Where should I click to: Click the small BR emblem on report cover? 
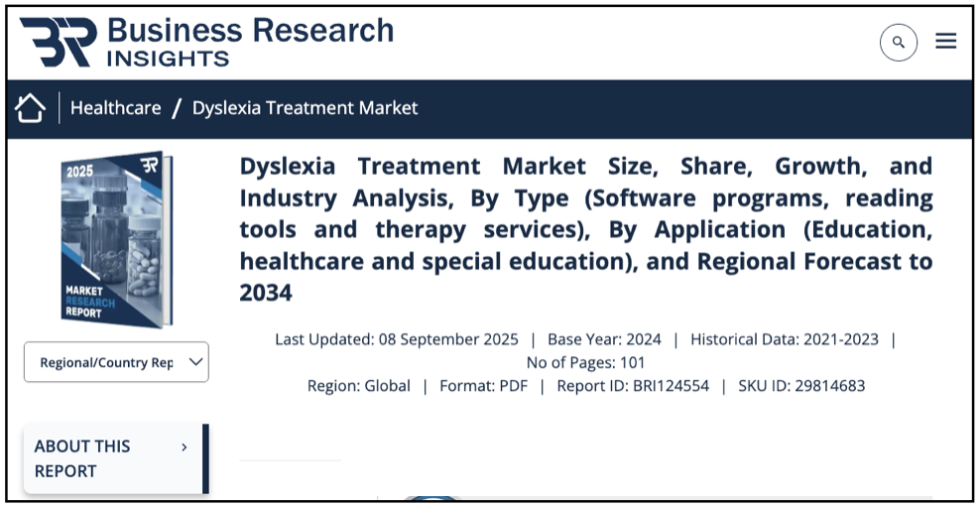pos(150,166)
